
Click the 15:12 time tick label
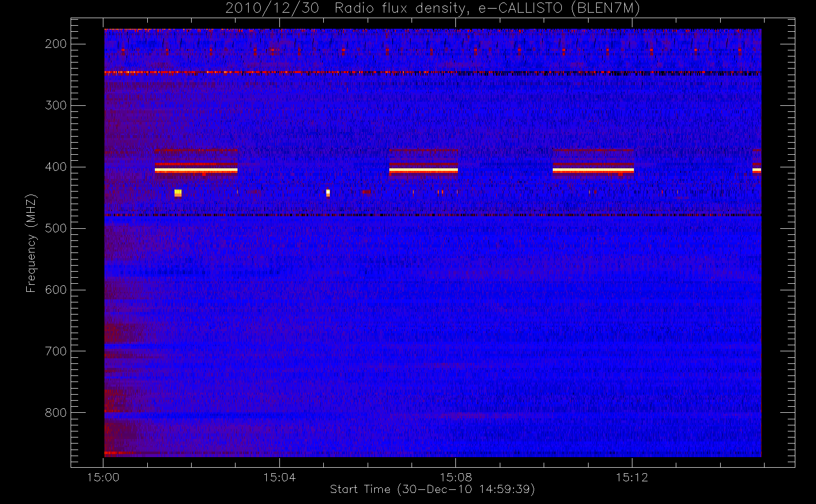point(632,477)
